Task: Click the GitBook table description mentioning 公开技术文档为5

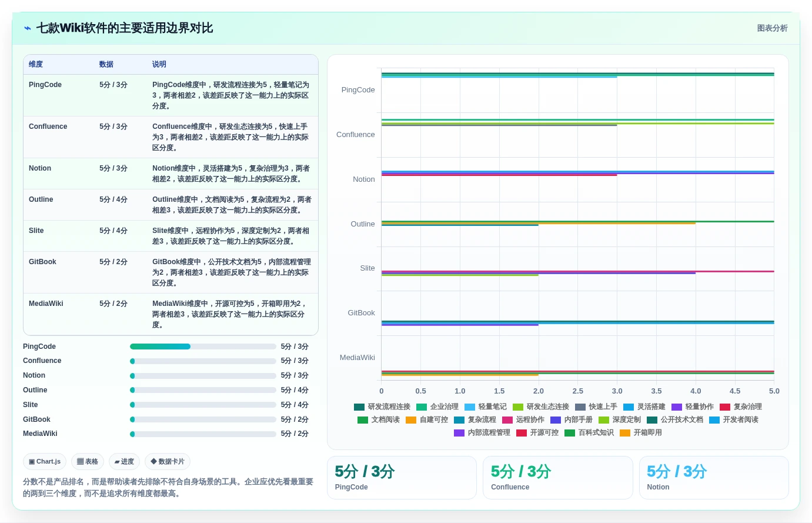Action: (x=232, y=272)
